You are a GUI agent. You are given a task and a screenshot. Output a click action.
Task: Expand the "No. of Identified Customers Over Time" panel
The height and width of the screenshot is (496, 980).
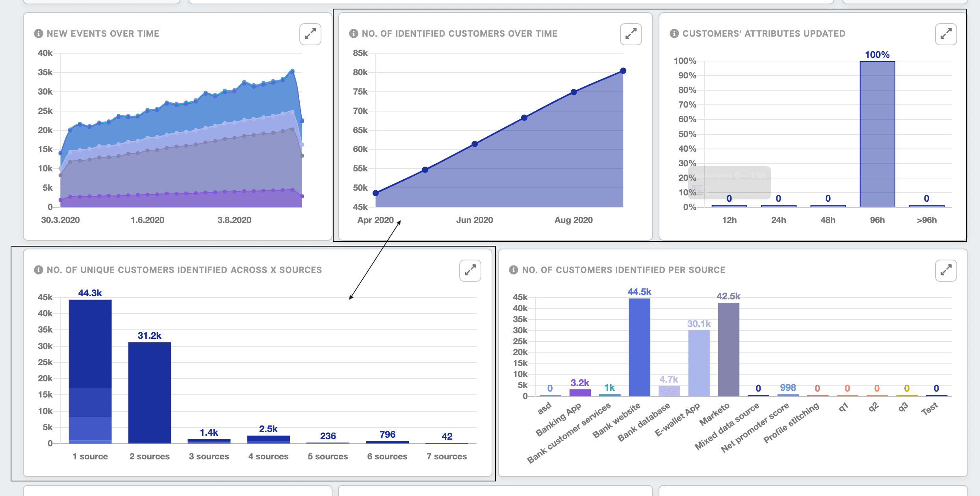click(631, 34)
